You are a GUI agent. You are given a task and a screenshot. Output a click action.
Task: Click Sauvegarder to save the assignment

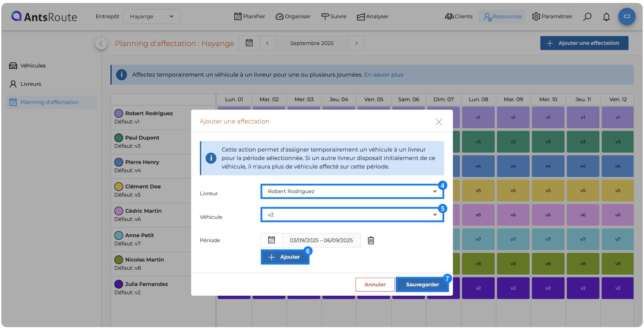click(422, 284)
